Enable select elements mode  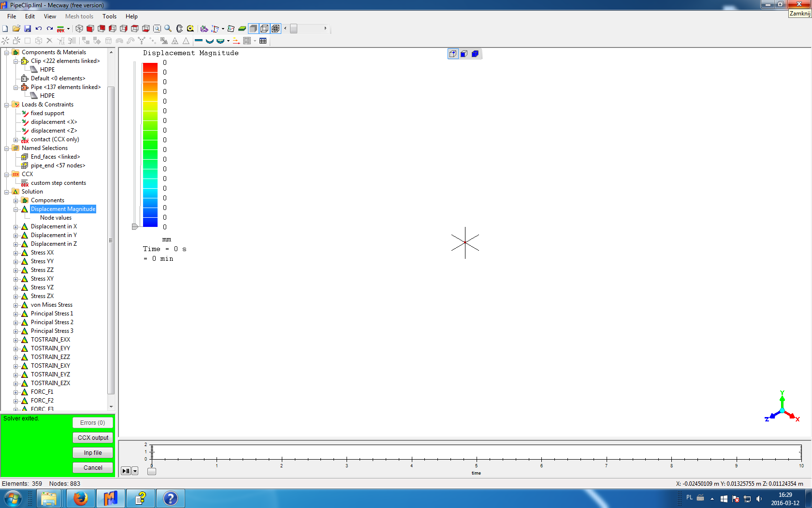point(475,54)
